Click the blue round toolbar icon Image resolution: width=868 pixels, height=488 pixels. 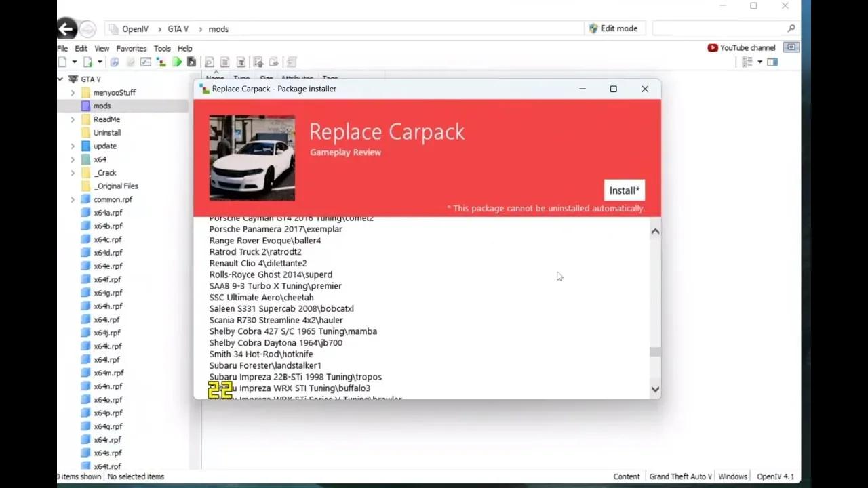[115, 62]
